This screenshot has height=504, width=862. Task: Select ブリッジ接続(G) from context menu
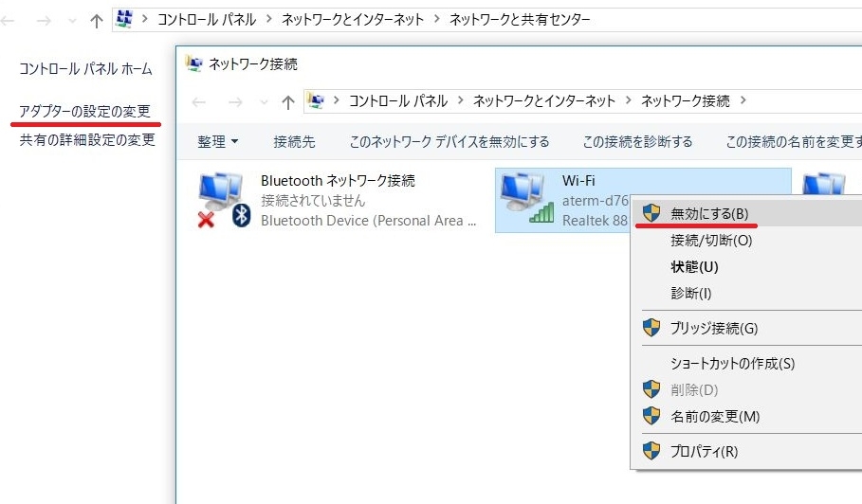[713, 328]
